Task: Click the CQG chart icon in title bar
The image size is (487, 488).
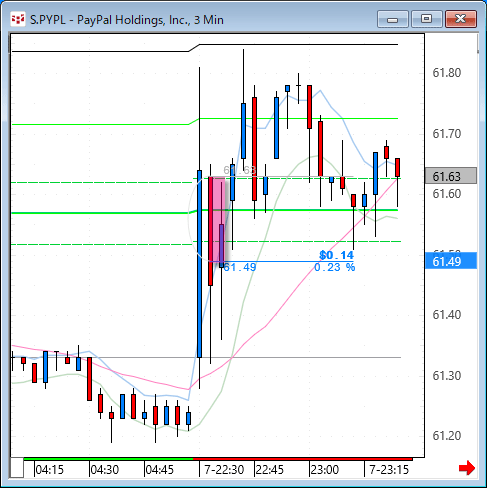Action: point(18,19)
